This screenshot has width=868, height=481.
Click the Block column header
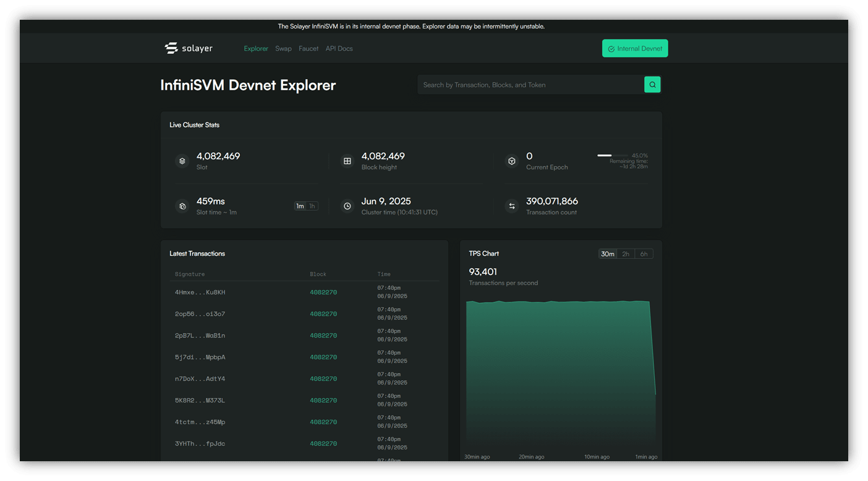[x=318, y=274]
